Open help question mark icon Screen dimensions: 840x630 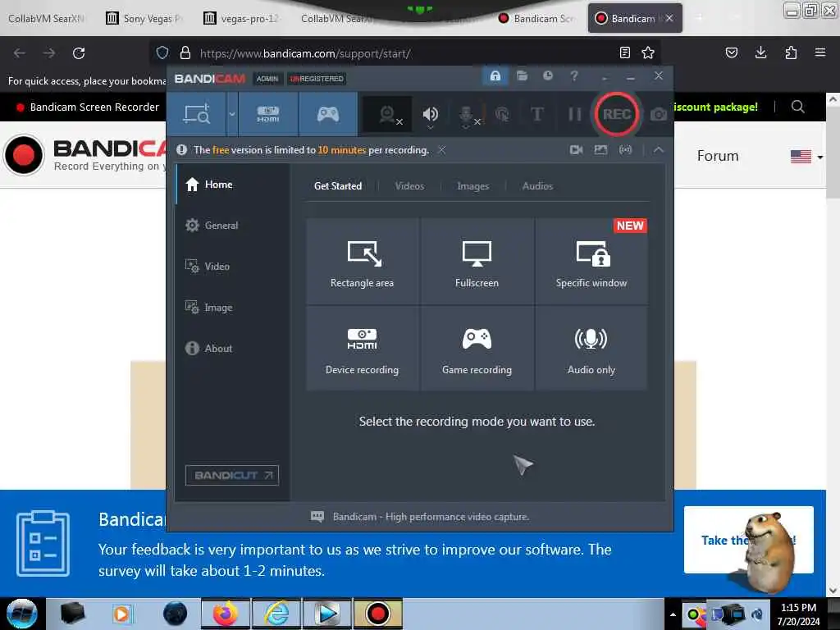coord(573,76)
